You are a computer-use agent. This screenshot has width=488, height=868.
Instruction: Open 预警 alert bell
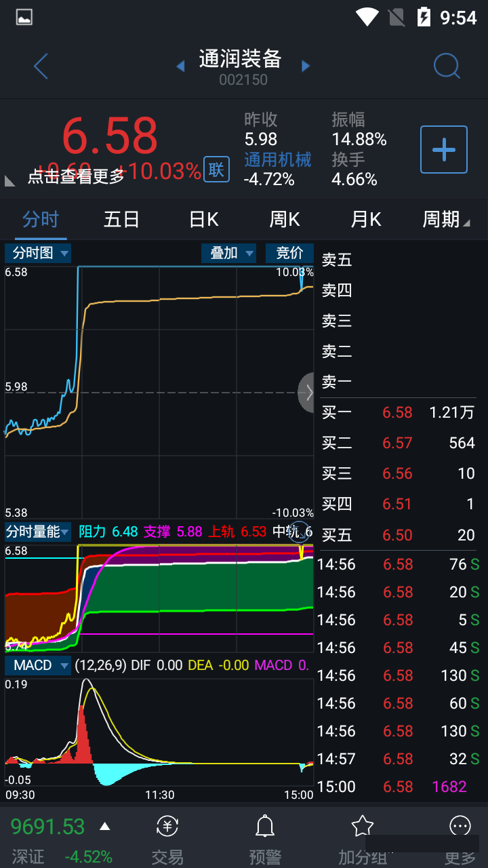(264, 825)
